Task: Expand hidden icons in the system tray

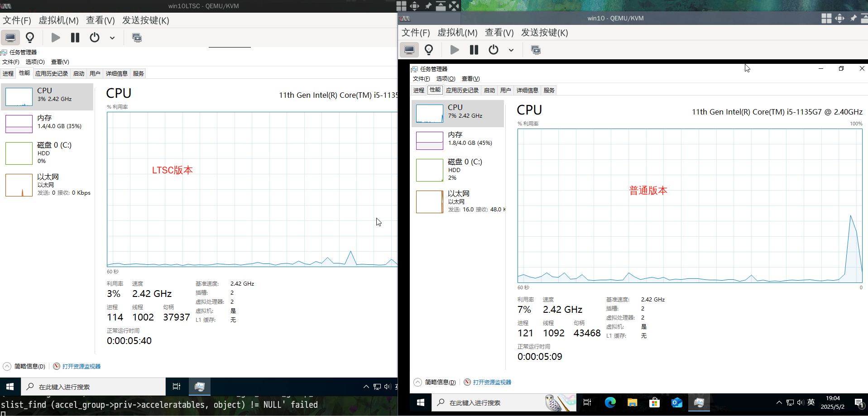Action: [x=779, y=402]
